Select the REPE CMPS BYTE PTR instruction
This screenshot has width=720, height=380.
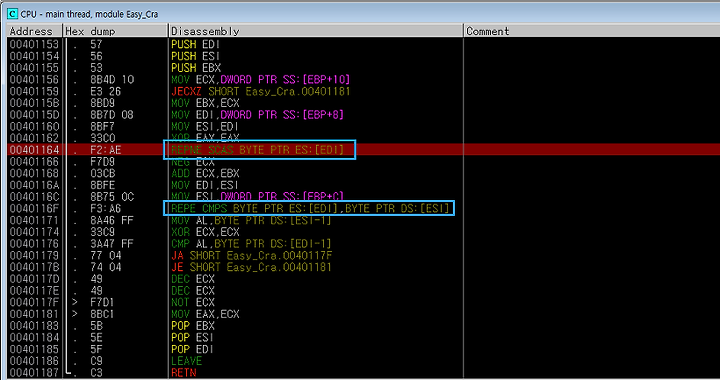(x=310, y=208)
